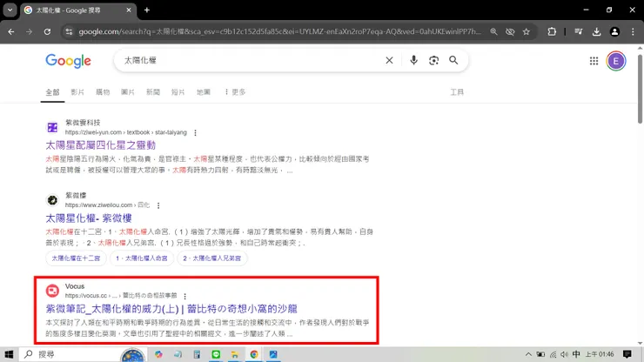Show hidden system tray icons
Viewport: 644px width, 362px height.
click(x=528, y=354)
